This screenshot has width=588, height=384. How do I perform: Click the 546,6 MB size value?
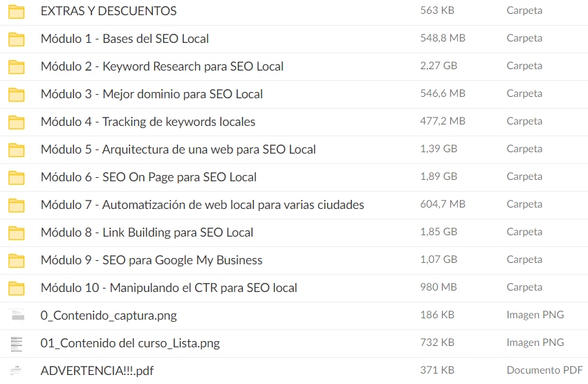[443, 93]
